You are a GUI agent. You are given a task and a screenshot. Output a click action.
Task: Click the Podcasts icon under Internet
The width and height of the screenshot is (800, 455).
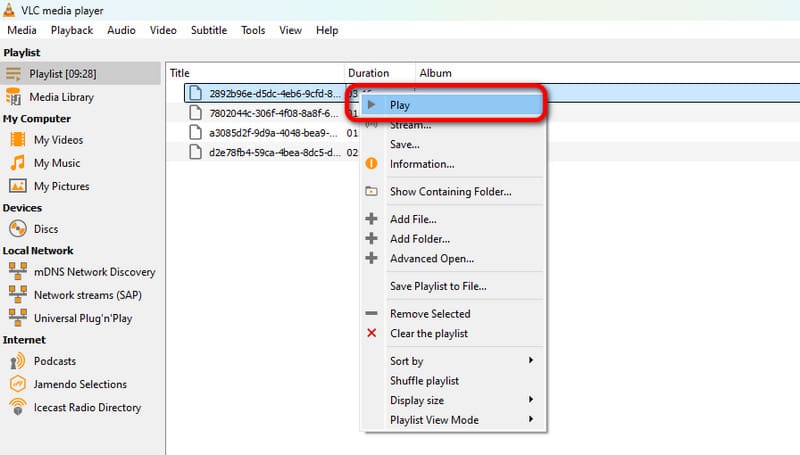tap(16, 361)
